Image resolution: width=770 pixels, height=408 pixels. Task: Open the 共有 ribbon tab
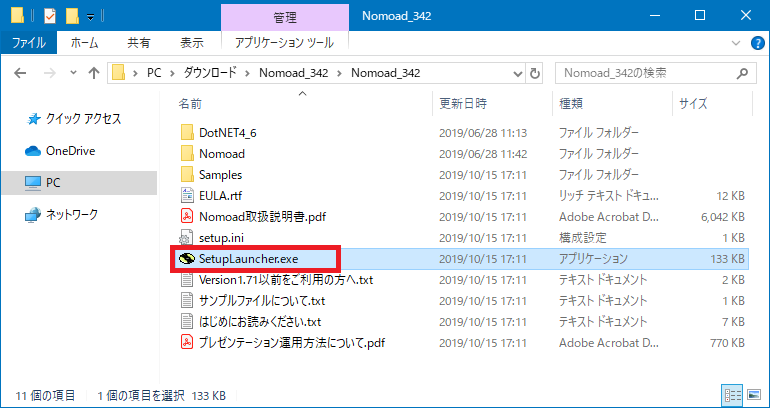[x=138, y=43]
